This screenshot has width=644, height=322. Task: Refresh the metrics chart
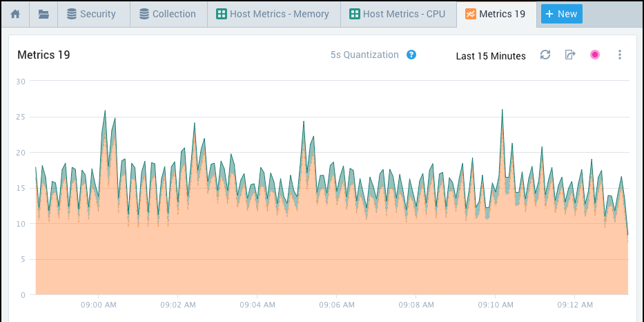point(545,55)
